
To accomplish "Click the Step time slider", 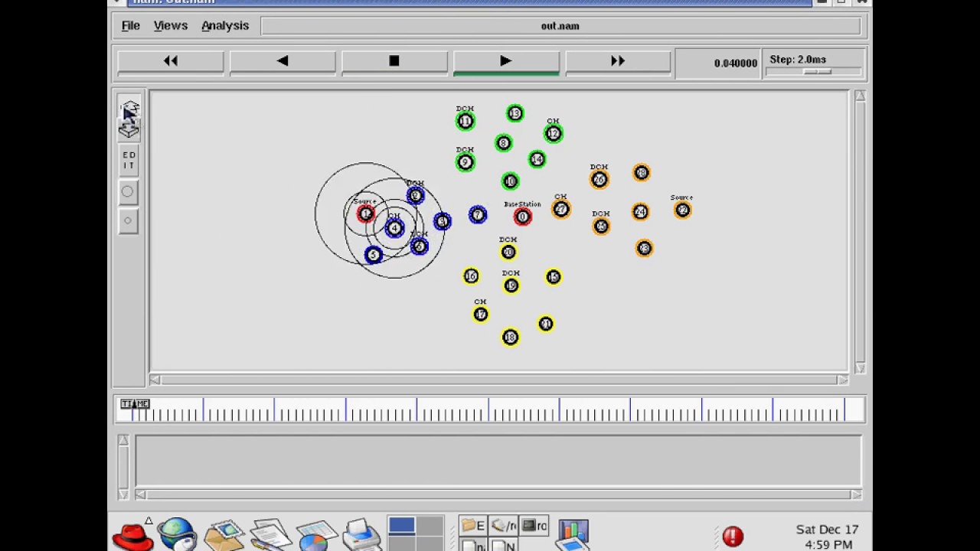I will click(816, 71).
